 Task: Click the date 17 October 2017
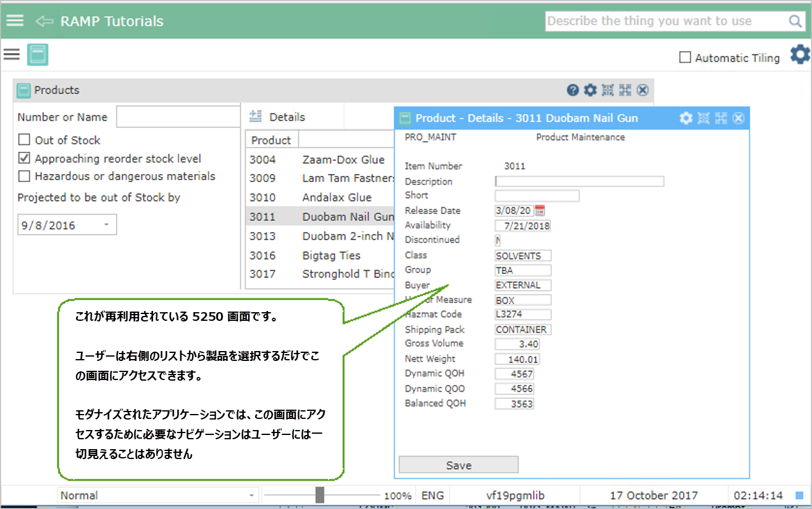[x=654, y=495]
